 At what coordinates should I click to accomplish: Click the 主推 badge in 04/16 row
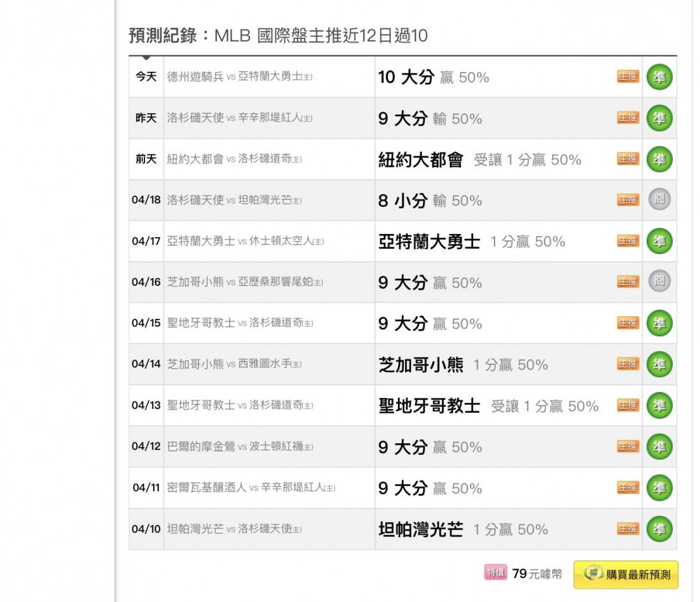point(628,282)
